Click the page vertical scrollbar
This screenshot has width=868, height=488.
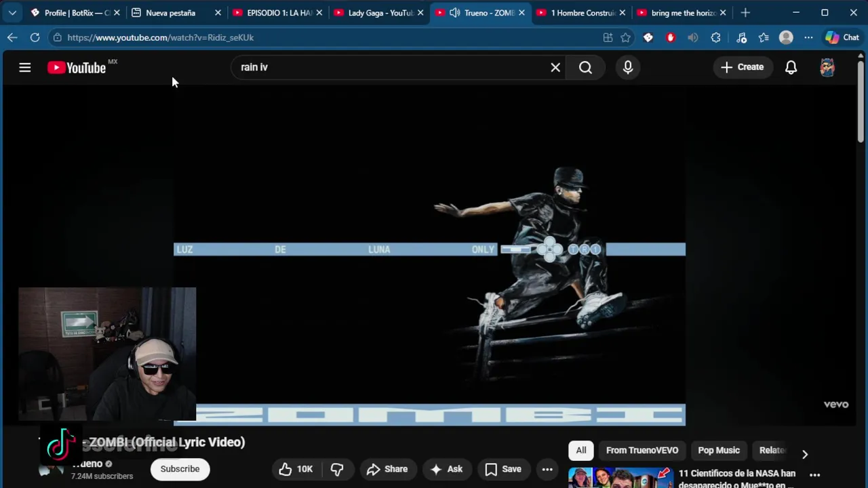(x=861, y=102)
